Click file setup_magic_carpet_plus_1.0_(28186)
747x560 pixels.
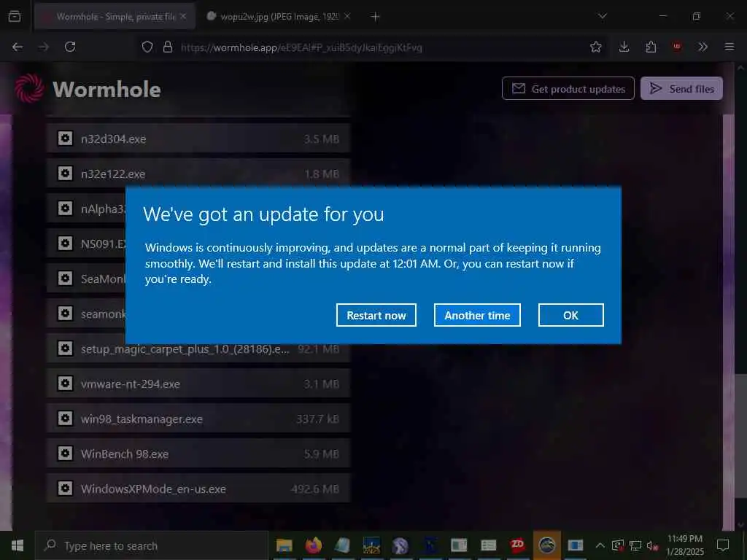pyautogui.click(x=198, y=349)
